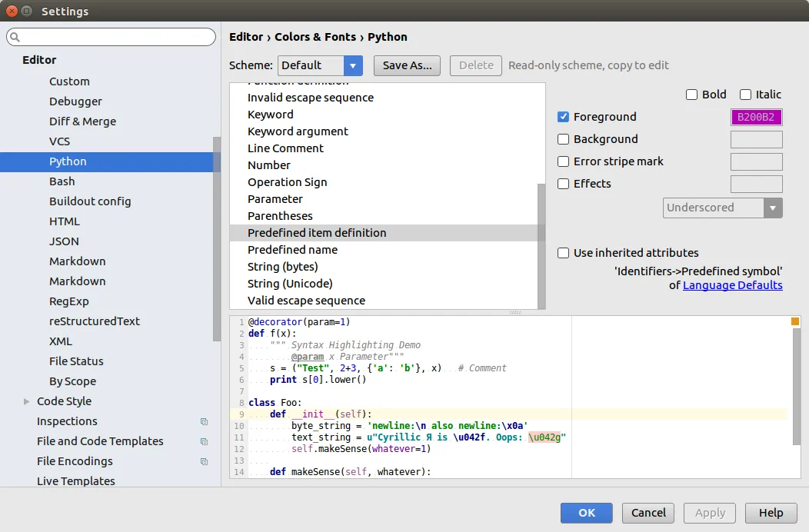Select Predefined name list item
The image size is (809, 532).
pyautogui.click(x=292, y=250)
